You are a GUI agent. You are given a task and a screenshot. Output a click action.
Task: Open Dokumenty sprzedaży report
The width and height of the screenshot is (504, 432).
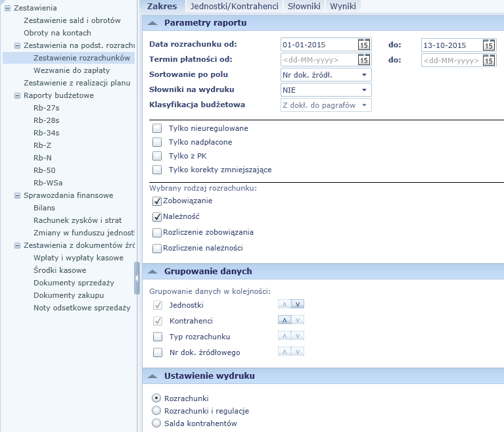click(x=74, y=283)
